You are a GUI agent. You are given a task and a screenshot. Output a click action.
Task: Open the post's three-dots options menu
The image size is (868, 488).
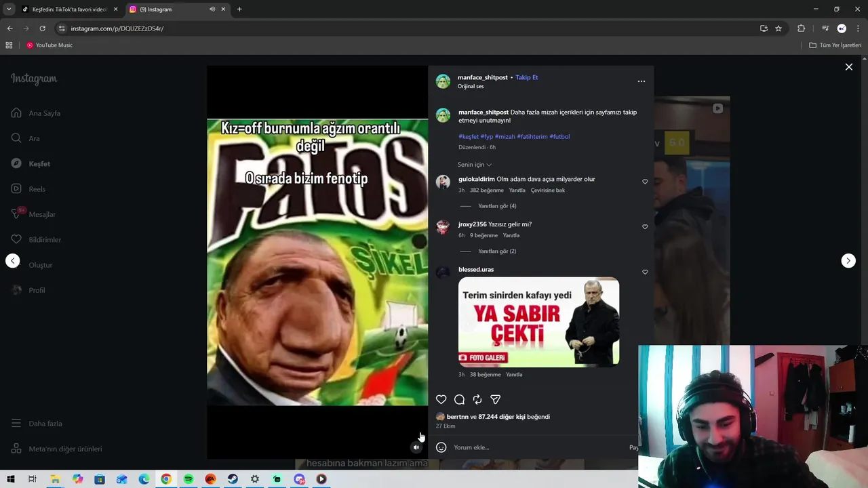click(642, 81)
